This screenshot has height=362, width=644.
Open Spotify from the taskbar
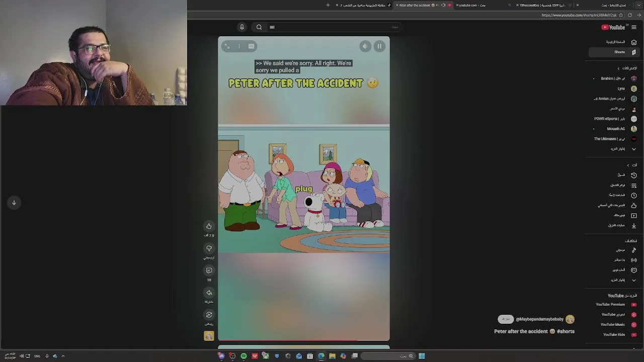pos(244,356)
